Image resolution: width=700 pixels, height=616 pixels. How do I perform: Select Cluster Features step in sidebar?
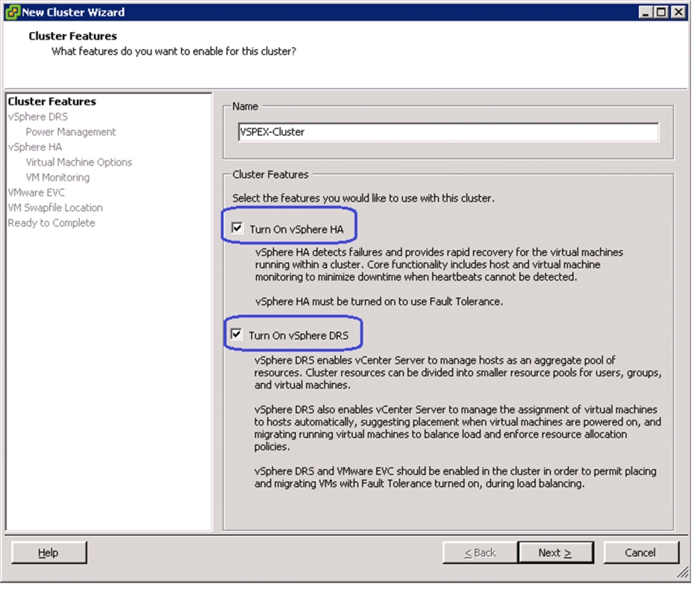51,102
